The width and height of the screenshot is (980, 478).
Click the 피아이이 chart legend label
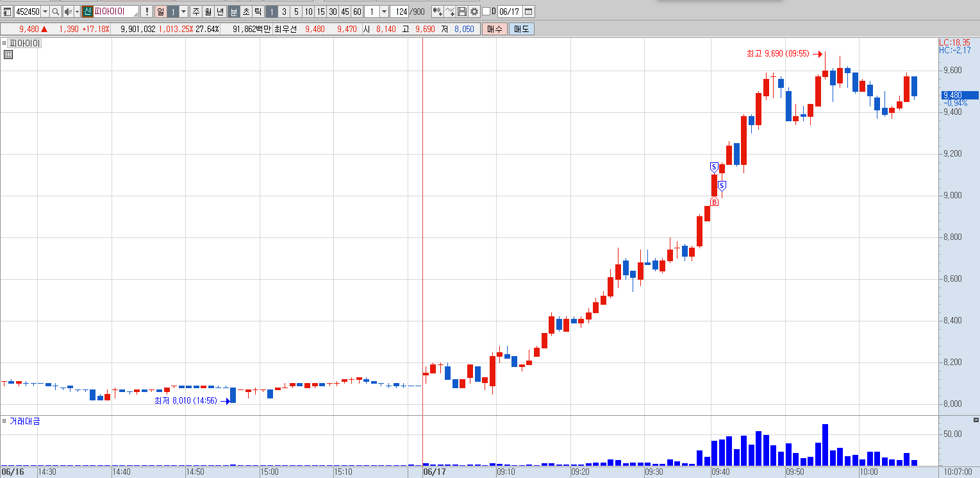25,43
